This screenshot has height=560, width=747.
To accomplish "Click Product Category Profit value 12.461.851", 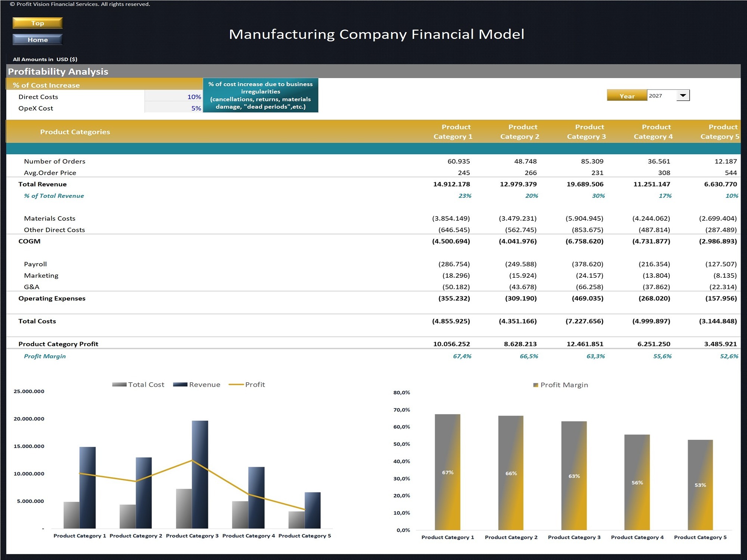I will pyautogui.click(x=585, y=344).
